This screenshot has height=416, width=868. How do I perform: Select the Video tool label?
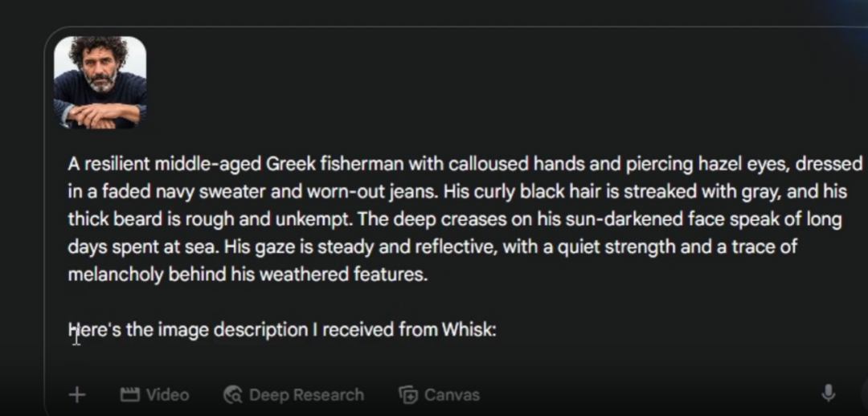167,394
